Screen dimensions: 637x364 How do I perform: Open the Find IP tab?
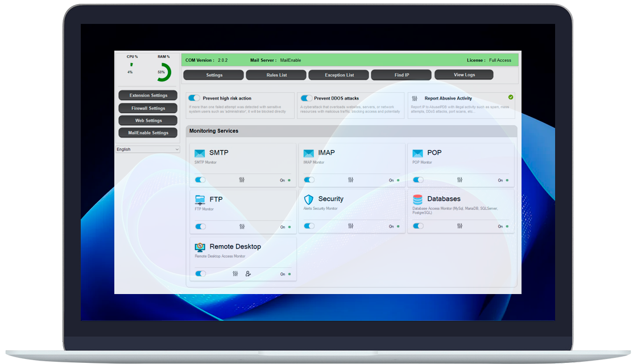point(402,75)
